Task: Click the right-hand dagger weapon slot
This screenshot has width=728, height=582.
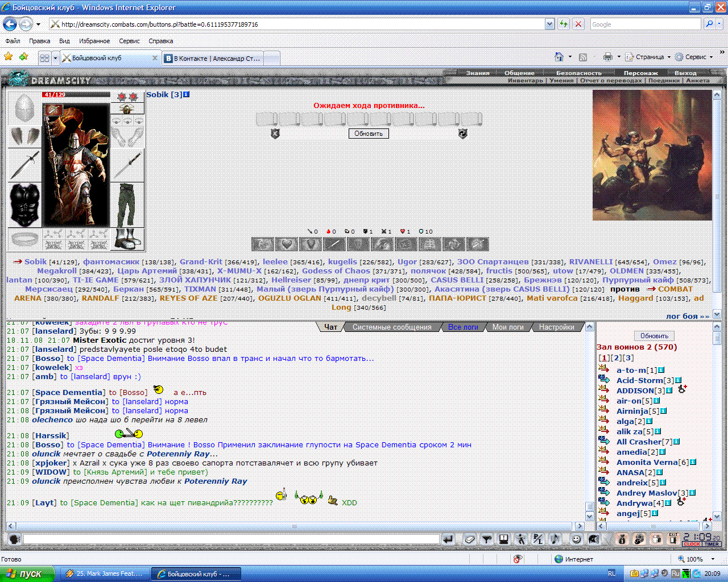Action: coord(127,165)
